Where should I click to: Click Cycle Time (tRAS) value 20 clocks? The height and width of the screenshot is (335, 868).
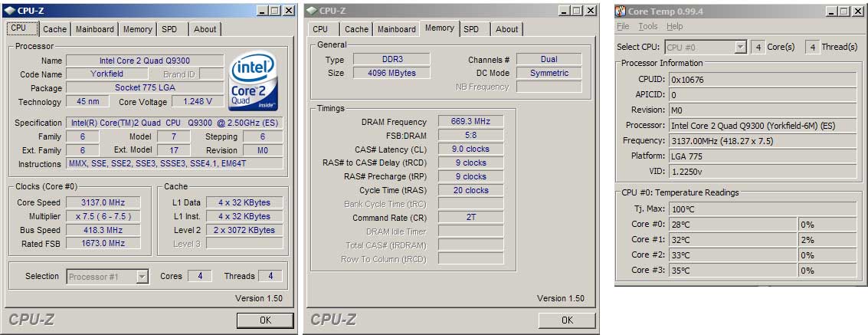pos(470,190)
